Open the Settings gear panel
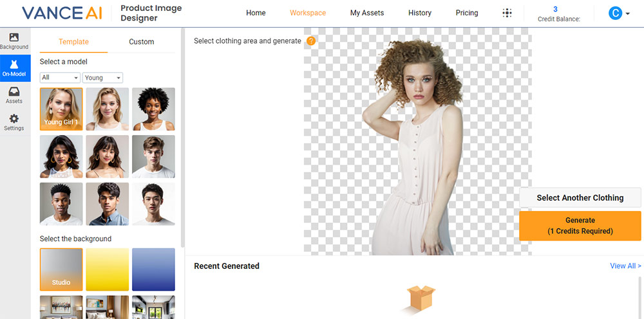 point(14,122)
